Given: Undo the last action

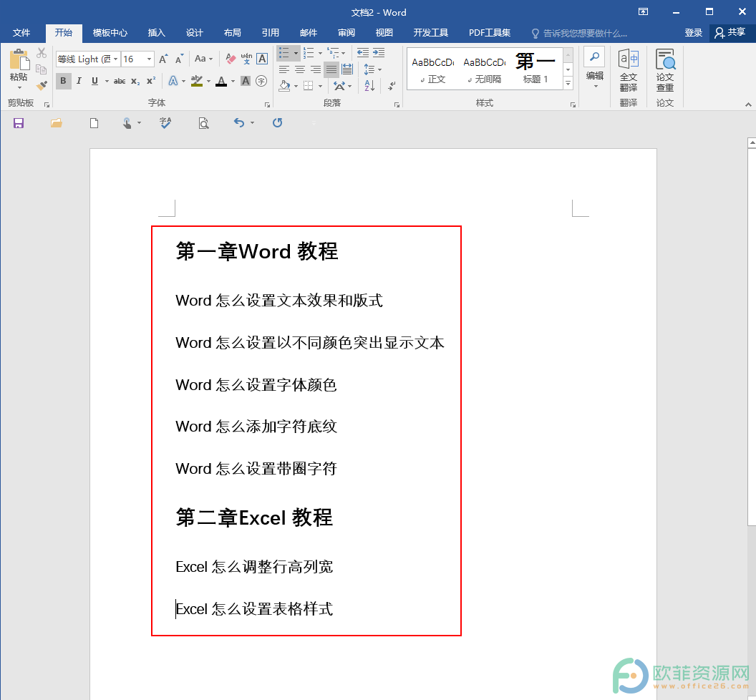Looking at the screenshot, I should [x=239, y=123].
